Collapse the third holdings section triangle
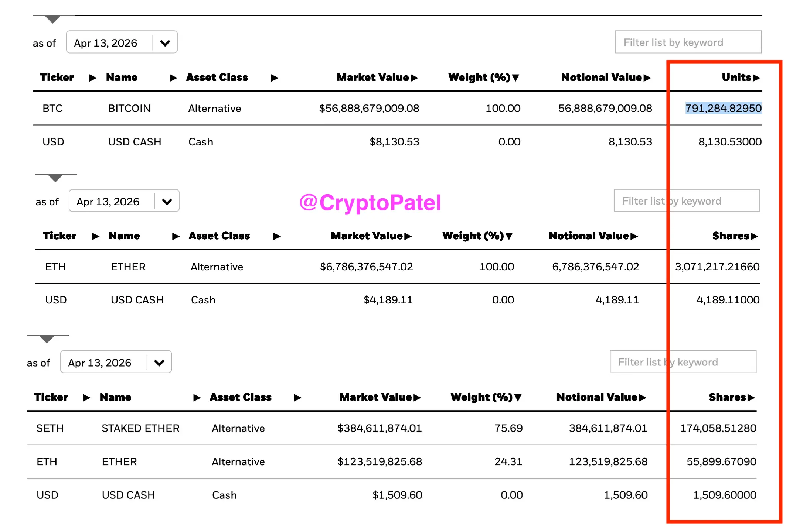This screenshot has width=793, height=532. click(47, 339)
